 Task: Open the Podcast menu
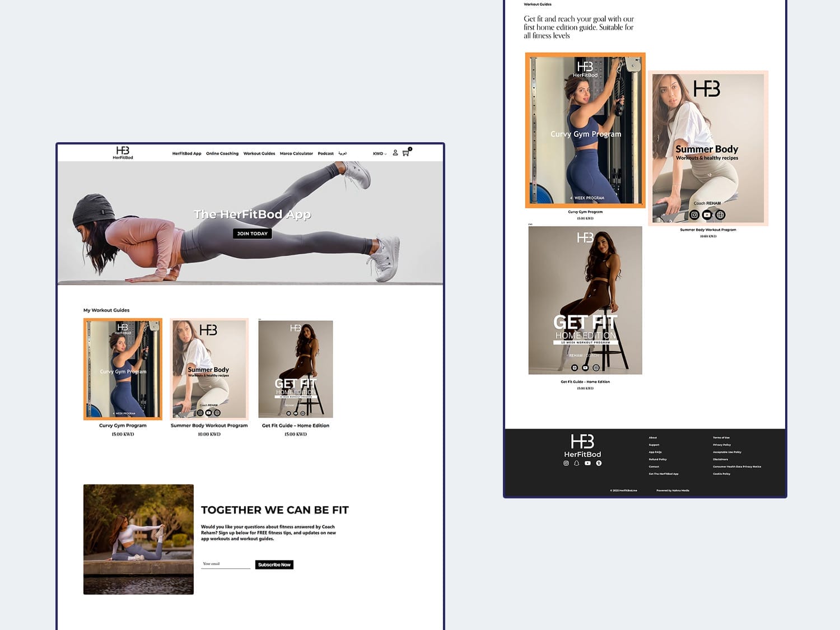click(x=325, y=153)
